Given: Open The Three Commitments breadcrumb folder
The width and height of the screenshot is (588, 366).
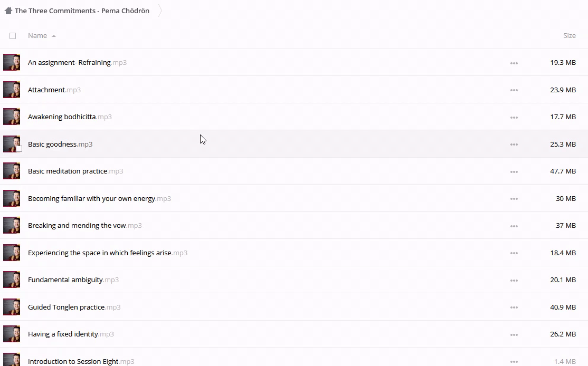Looking at the screenshot, I should (x=82, y=11).
